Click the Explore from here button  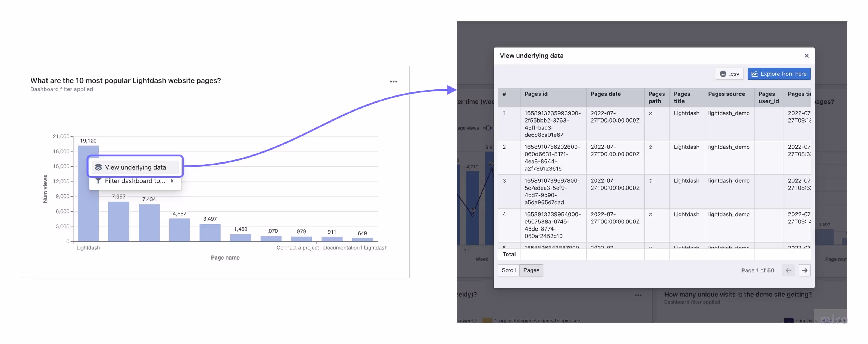[779, 74]
